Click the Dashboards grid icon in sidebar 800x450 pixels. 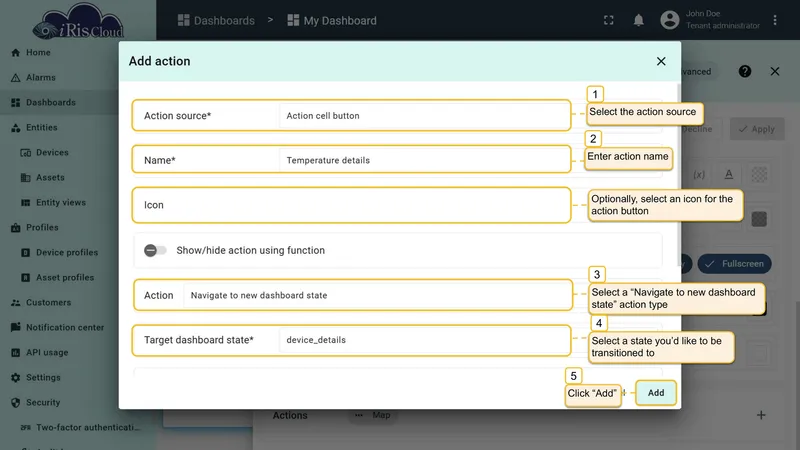(x=15, y=103)
